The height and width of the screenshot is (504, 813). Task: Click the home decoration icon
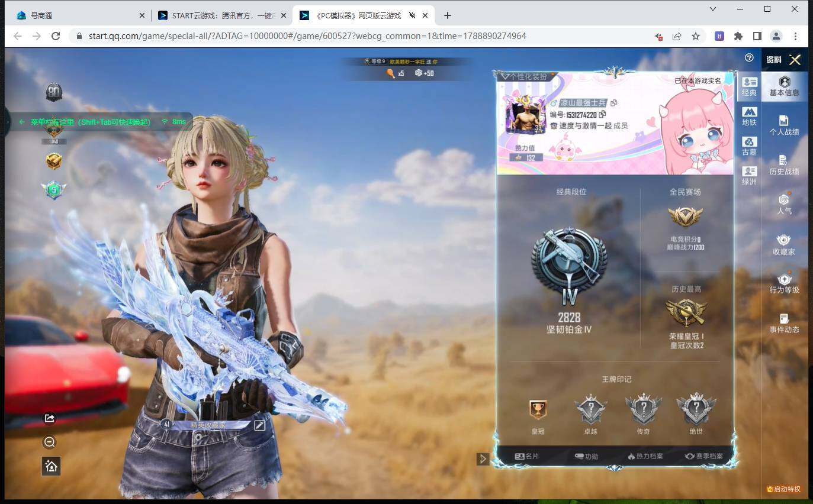click(51, 466)
